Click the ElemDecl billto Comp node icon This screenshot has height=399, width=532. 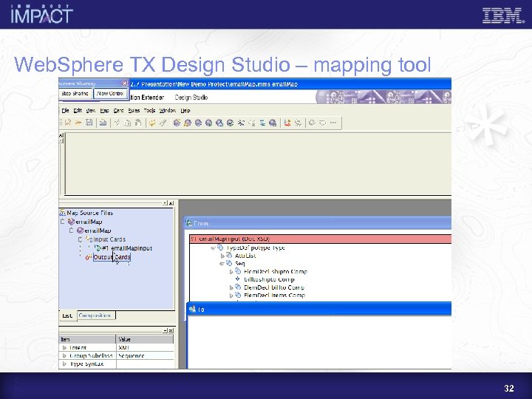(x=238, y=287)
